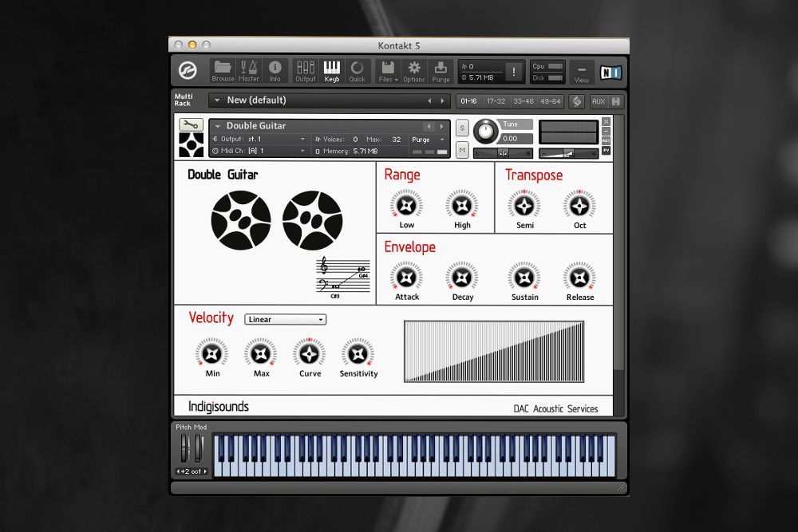Click the Tune knob
Viewport: 798px width, 532px height.
pyautogui.click(x=486, y=132)
